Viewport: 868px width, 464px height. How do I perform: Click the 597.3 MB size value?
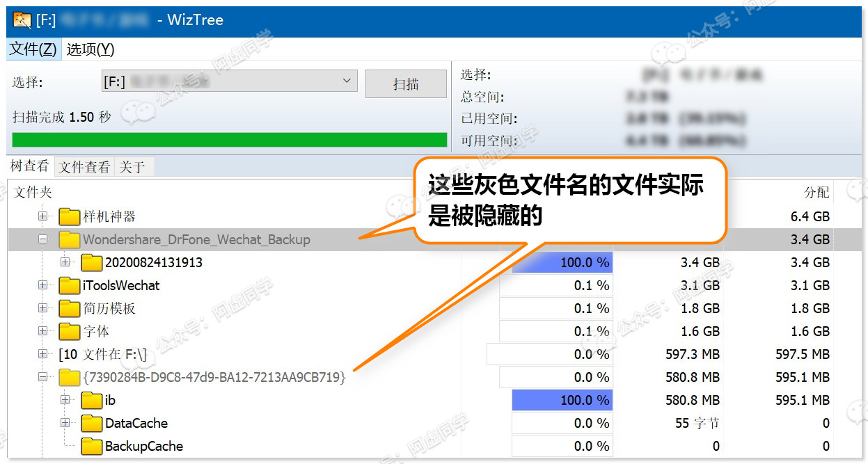point(693,355)
